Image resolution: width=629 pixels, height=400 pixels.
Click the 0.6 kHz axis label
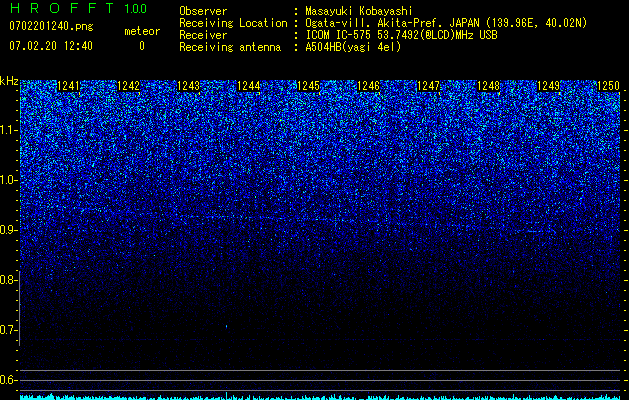pyautogui.click(x=8, y=380)
